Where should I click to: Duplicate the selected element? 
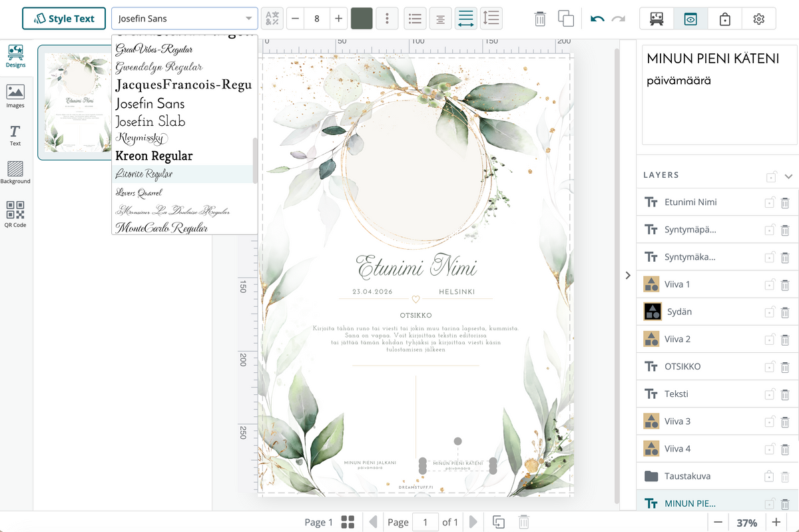566,19
